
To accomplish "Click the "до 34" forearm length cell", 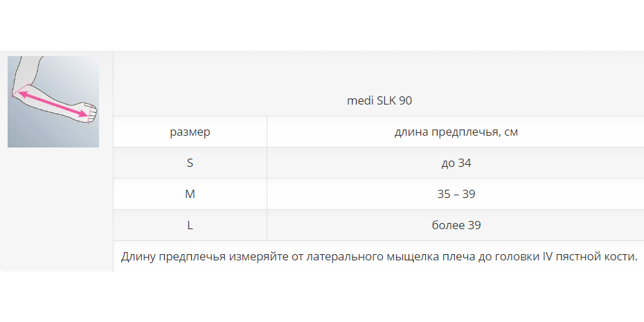I will (x=456, y=163).
